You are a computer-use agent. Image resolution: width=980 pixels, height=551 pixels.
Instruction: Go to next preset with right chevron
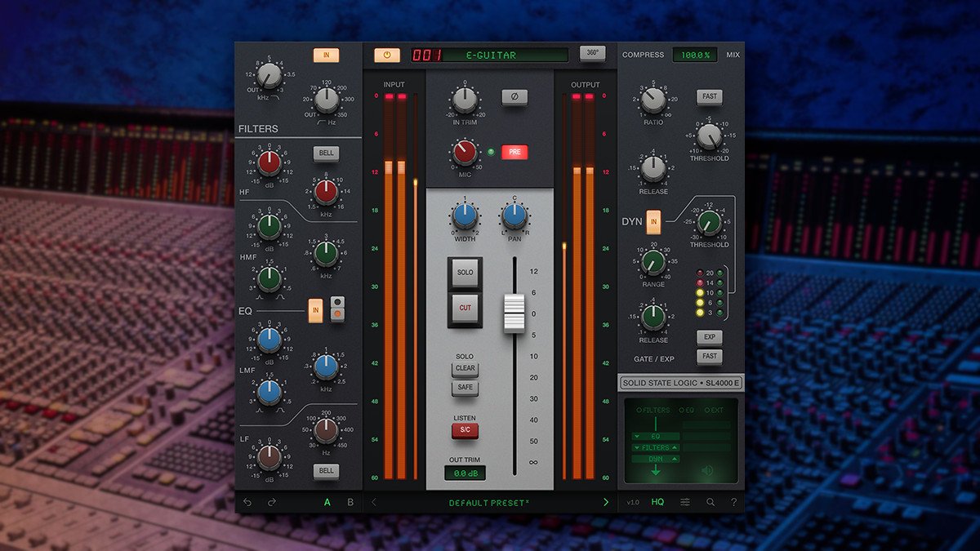point(605,502)
